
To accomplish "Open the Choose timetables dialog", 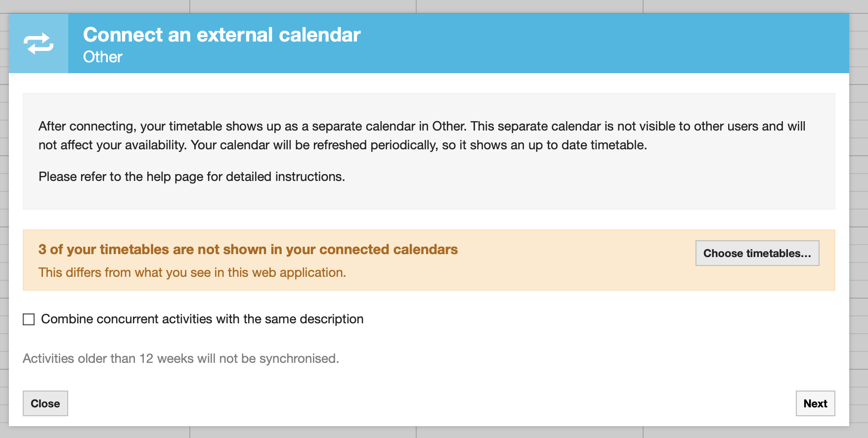I will [x=757, y=253].
